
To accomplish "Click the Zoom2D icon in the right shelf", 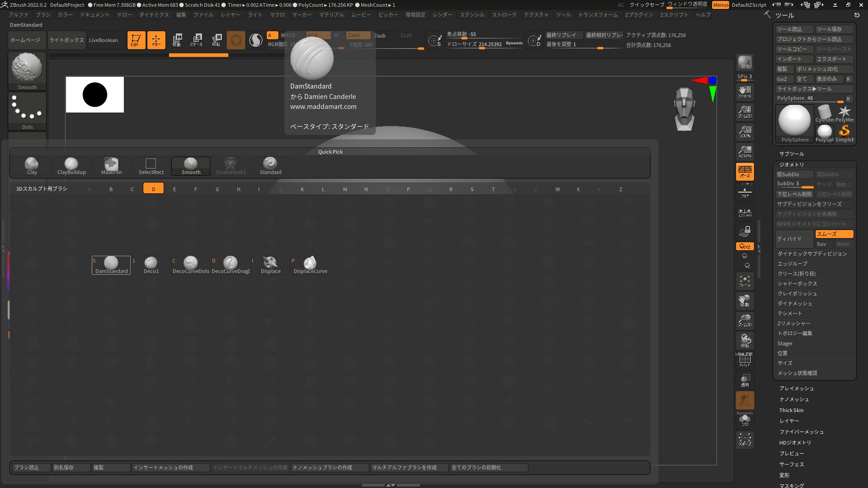I will click(x=745, y=112).
